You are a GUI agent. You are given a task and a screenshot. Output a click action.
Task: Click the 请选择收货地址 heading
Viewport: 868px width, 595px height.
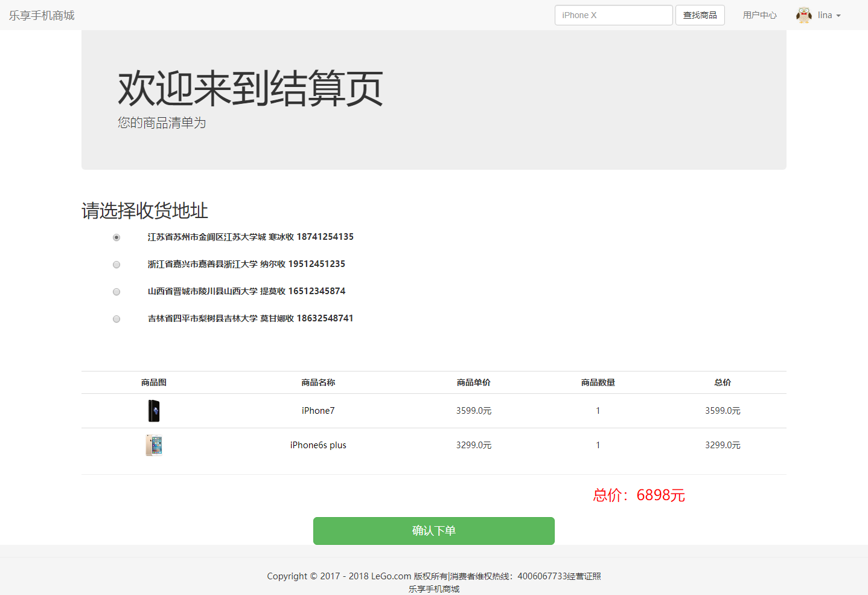[x=145, y=211]
